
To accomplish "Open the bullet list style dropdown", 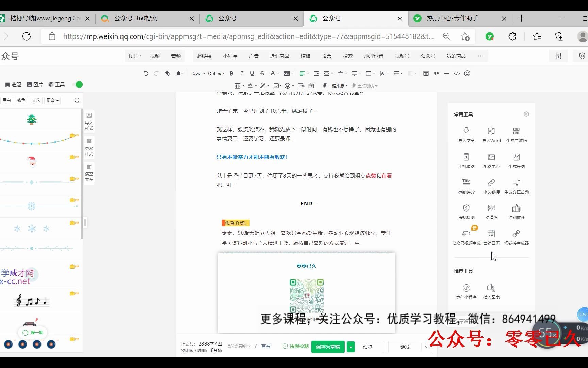I will coord(398,73).
